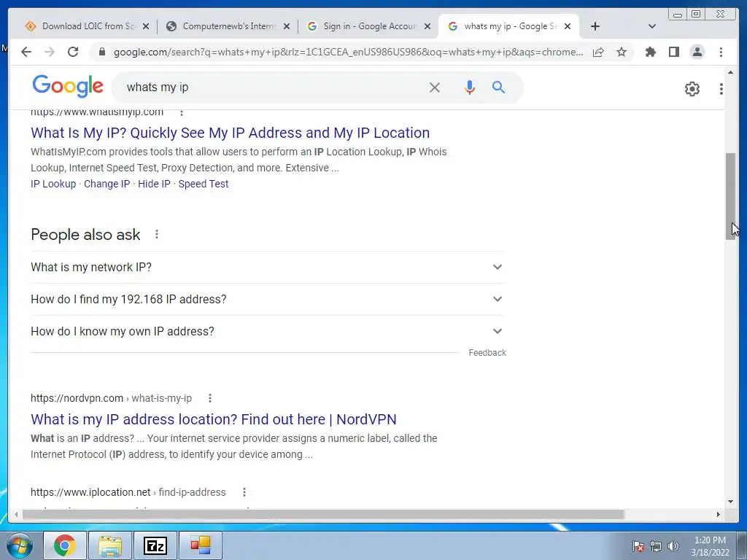Open more options beside People also ask
The width and height of the screenshot is (747, 560).
pos(157,234)
